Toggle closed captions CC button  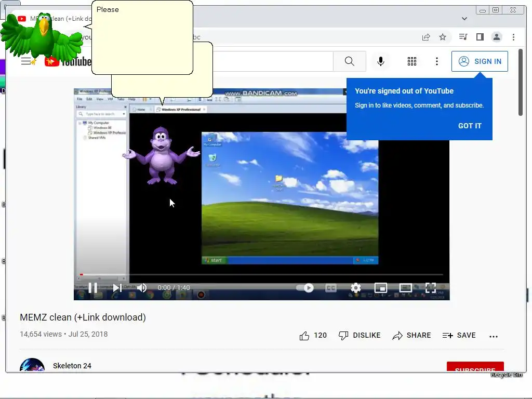[331, 288]
